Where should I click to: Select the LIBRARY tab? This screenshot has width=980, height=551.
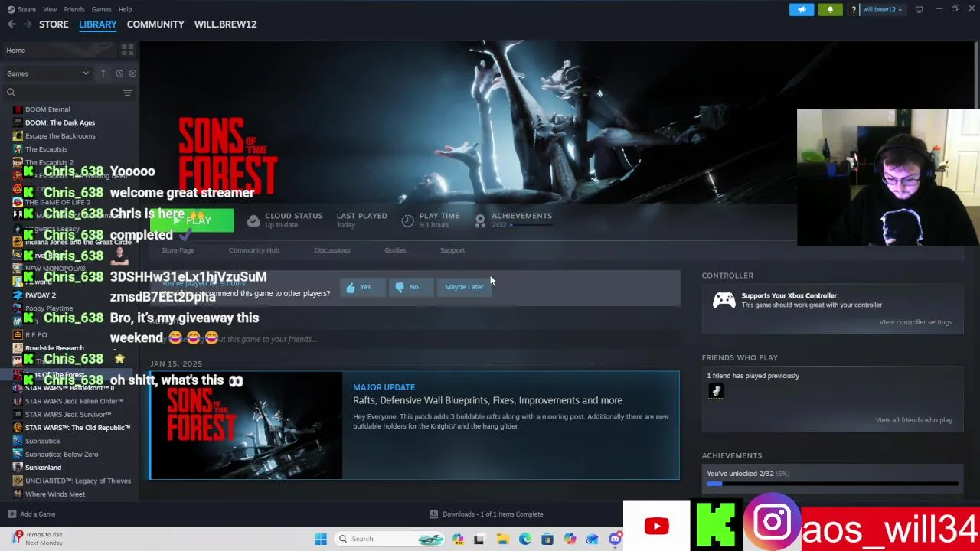[98, 24]
